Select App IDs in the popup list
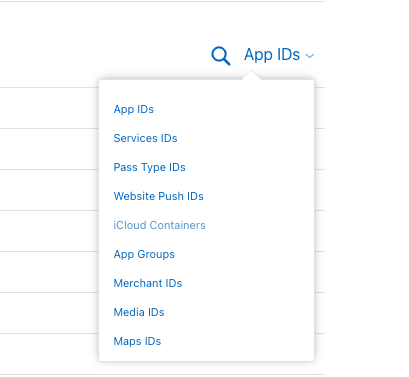The height and width of the screenshot is (377, 409). pos(133,109)
